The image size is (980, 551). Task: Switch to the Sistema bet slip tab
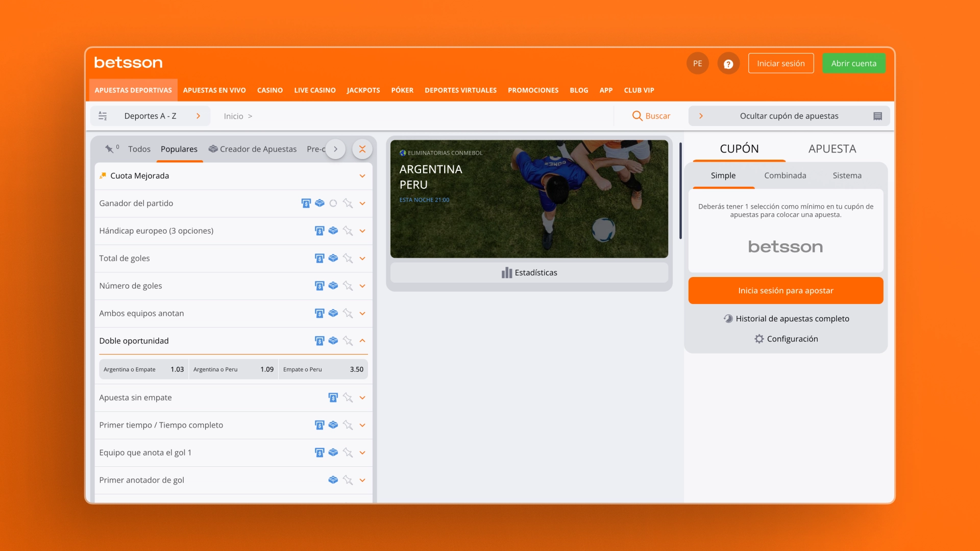click(847, 176)
